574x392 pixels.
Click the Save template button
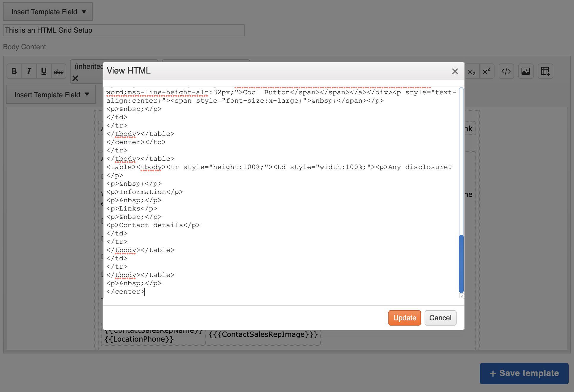[524, 373]
